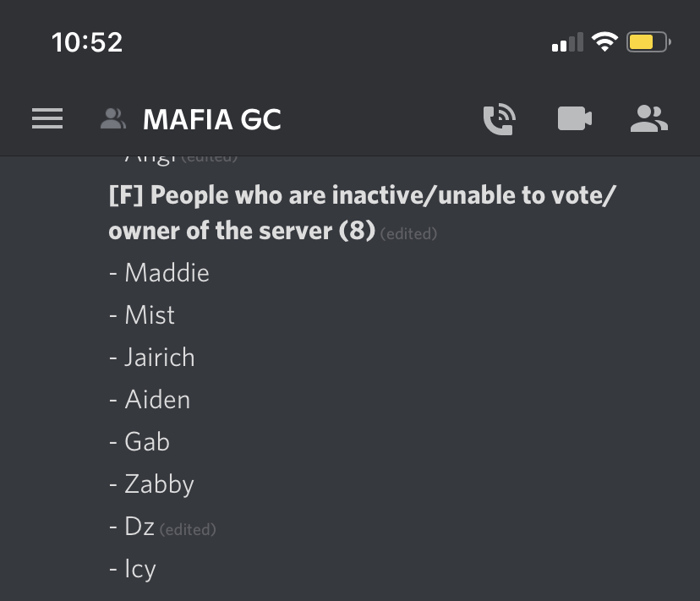Select the Jairich list entry
Viewport: 700px width, 601px height.
click(152, 358)
